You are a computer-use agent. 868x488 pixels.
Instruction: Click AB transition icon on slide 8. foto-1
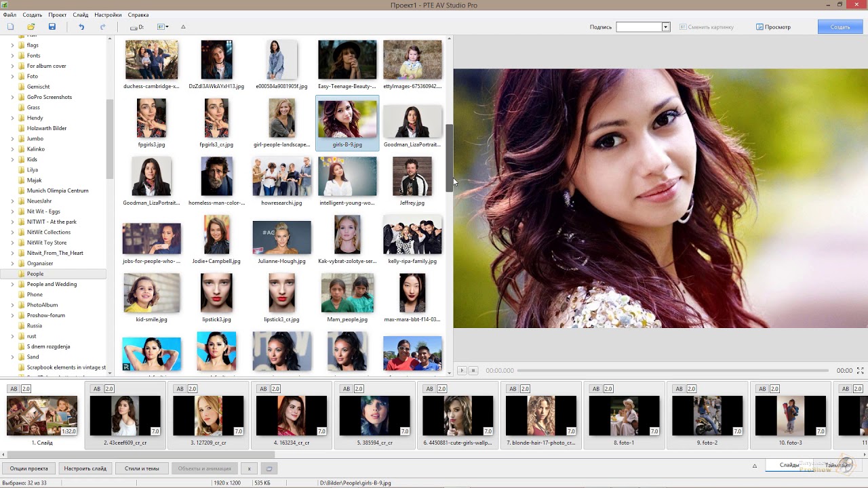click(596, 389)
